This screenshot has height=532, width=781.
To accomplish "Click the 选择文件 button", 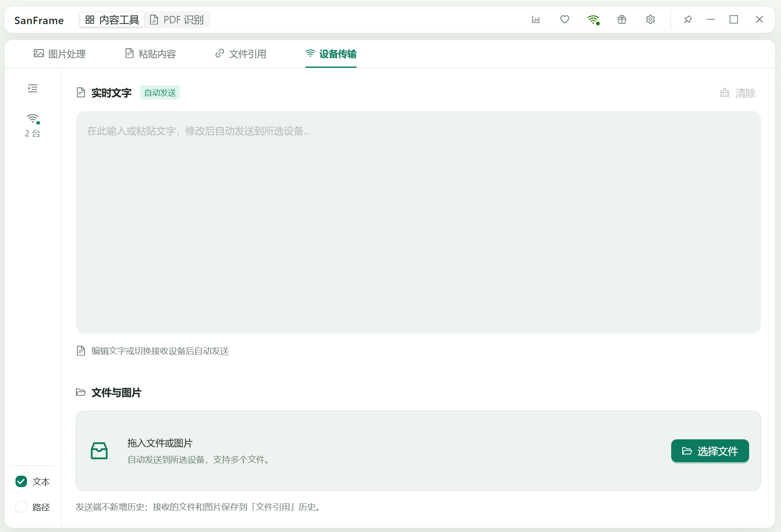I will 710,451.
